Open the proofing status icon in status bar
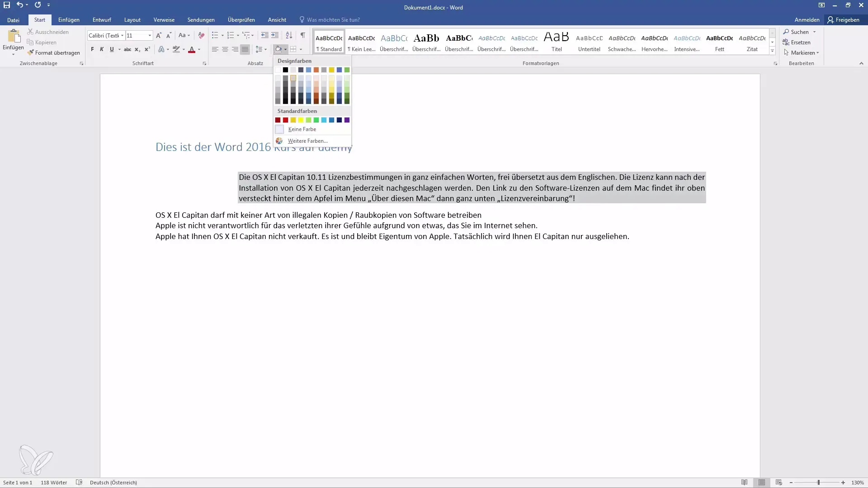The width and height of the screenshot is (868, 488). coord(79,483)
